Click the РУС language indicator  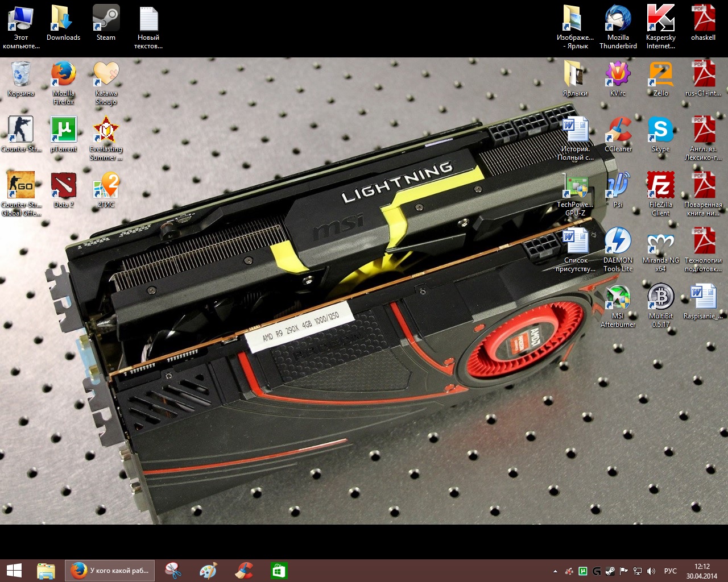point(671,571)
